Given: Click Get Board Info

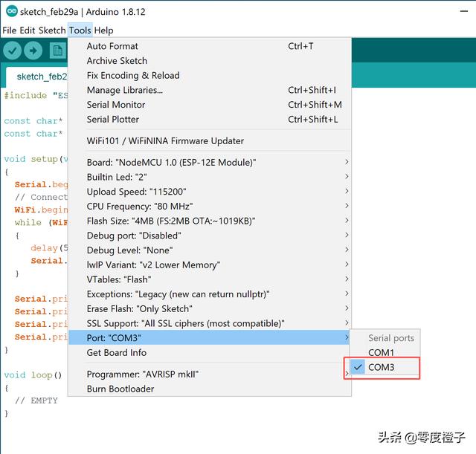Looking at the screenshot, I should point(210,352).
